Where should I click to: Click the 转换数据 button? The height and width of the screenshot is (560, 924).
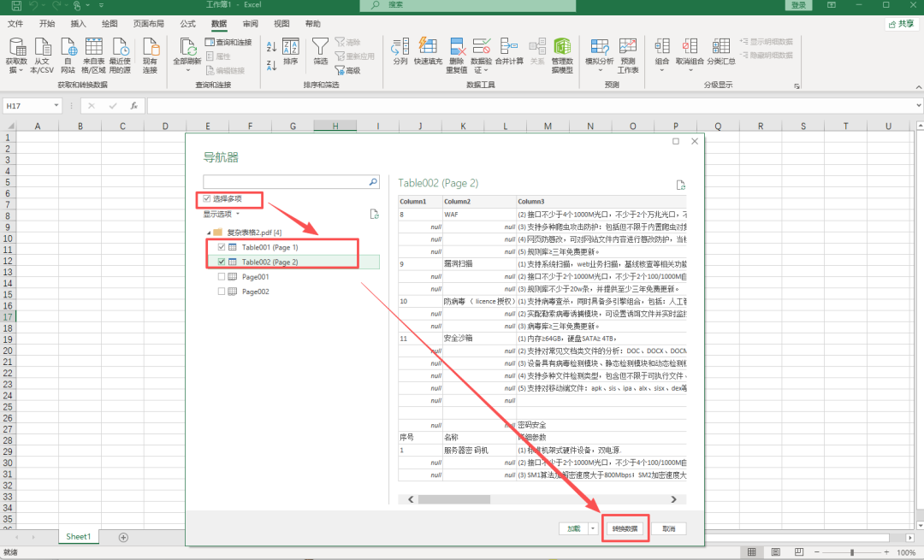click(625, 528)
